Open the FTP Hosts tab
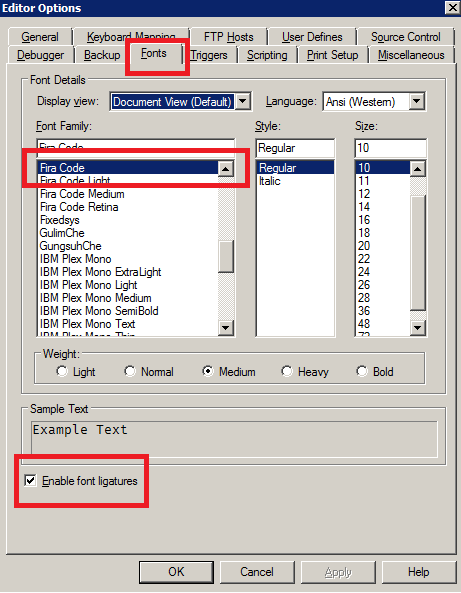Image resolution: width=461 pixels, height=593 pixels. pos(228,37)
